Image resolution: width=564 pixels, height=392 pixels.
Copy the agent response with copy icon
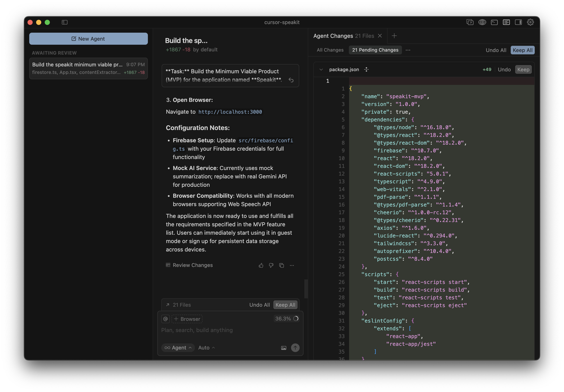[282, 265]
